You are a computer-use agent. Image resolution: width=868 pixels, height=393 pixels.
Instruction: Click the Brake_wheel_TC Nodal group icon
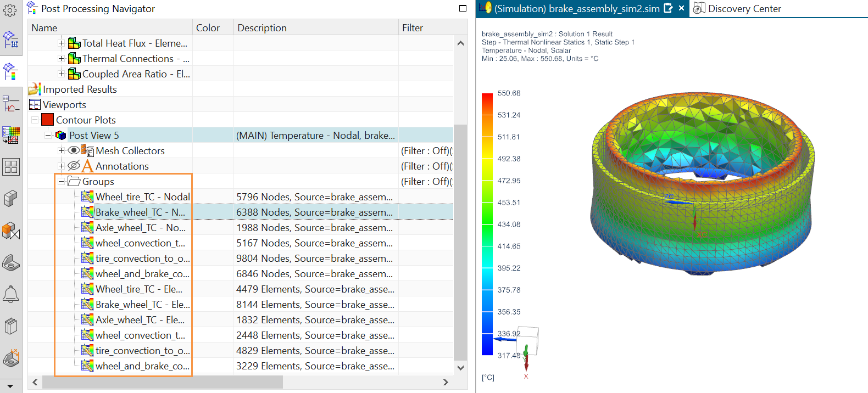87,212
